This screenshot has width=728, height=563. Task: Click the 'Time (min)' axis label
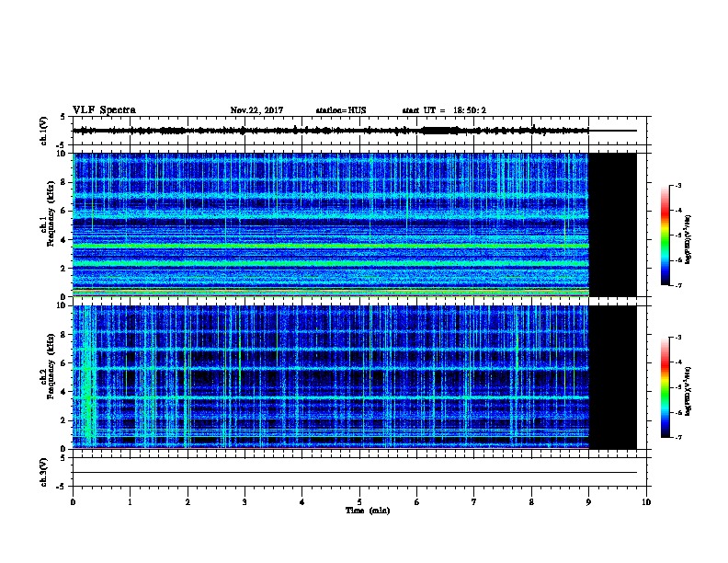(x=368, y=511)
